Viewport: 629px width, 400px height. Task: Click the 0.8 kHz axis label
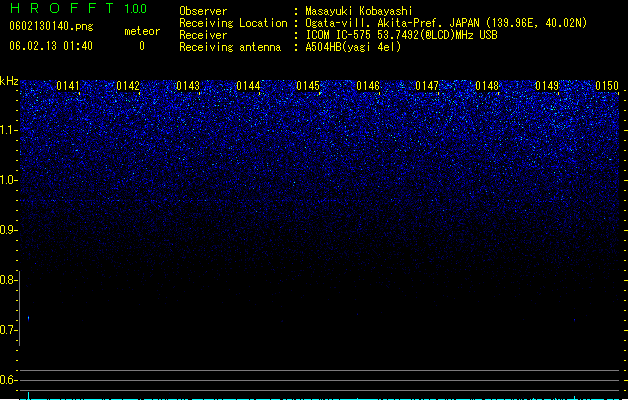[8, 280]
